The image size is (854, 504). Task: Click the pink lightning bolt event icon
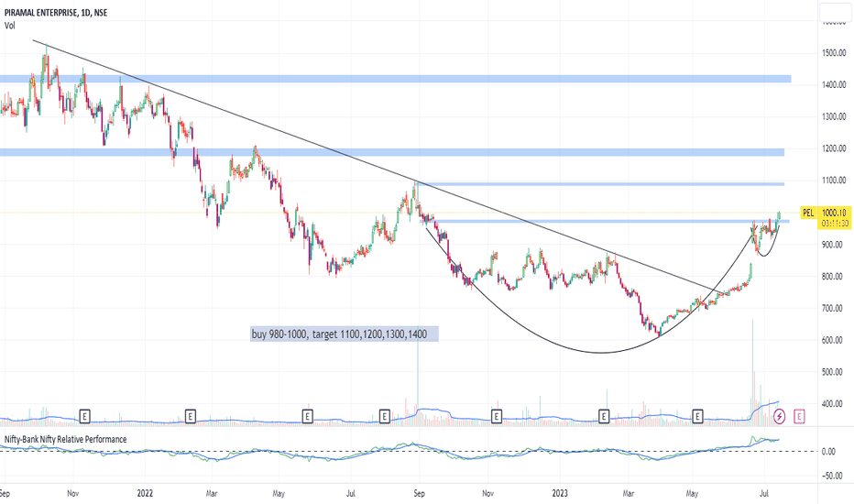(780, 417)
